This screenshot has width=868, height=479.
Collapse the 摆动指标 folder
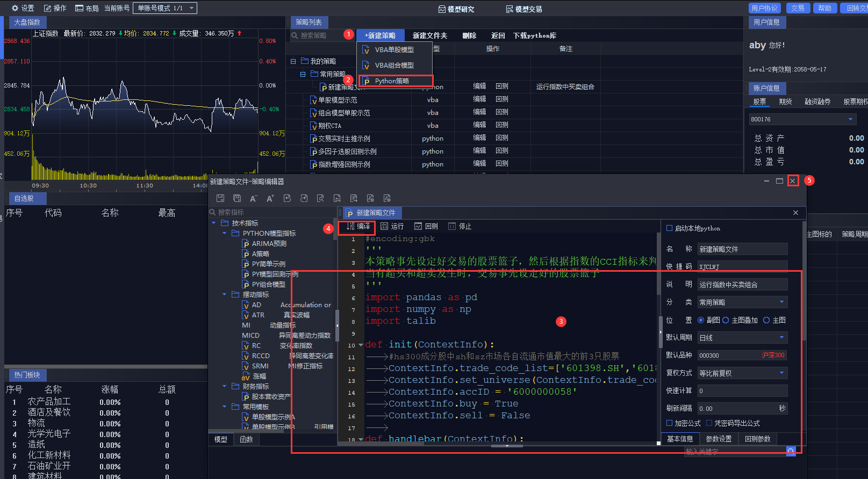224,294
